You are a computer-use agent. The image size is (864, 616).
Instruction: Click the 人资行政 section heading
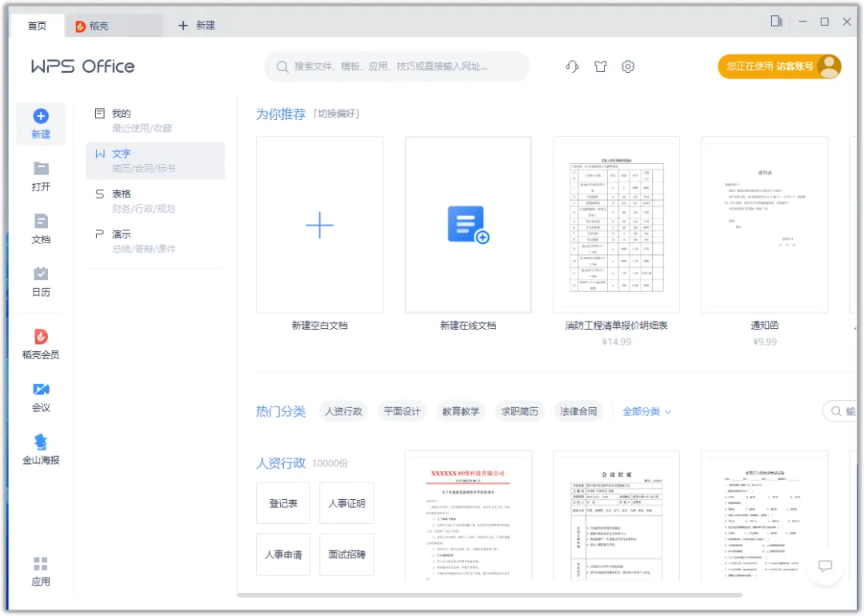point(281,463)
